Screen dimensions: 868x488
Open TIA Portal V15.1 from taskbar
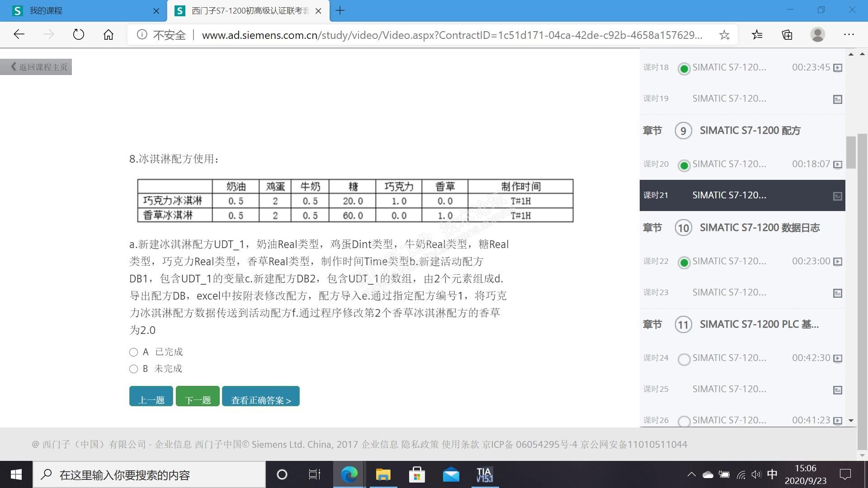coord(484,474)
